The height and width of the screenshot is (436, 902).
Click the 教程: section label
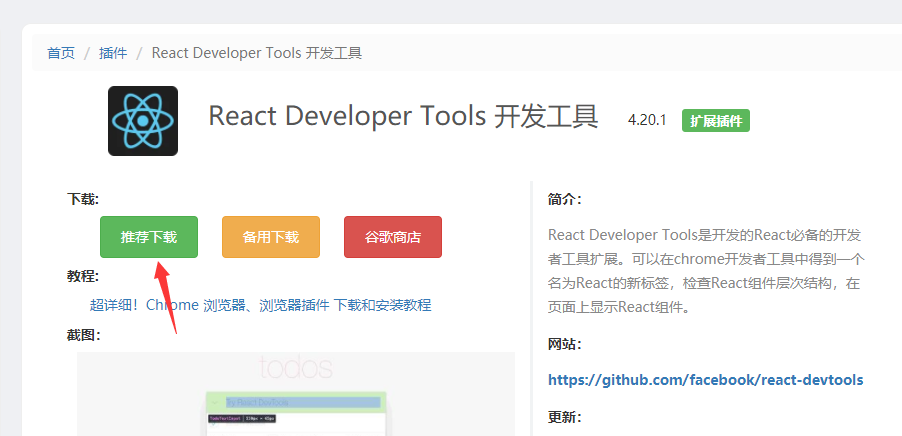[x=83, y=276]
